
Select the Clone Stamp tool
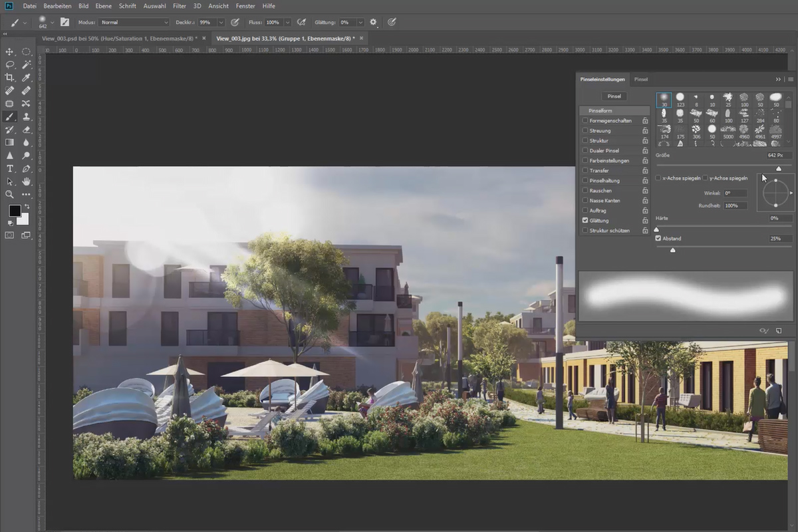[x=26, y=116]
